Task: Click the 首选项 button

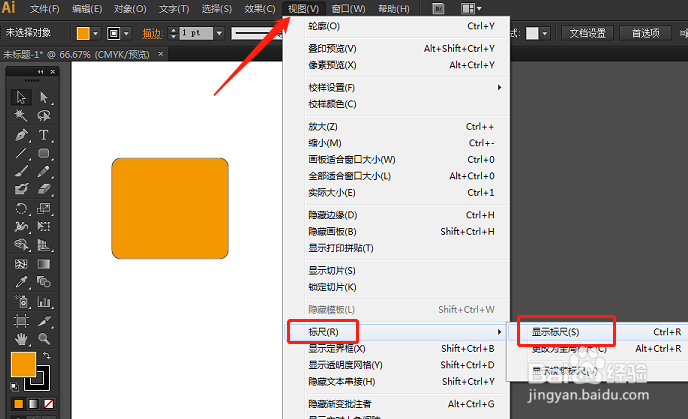Action: [x=645, y=33]
